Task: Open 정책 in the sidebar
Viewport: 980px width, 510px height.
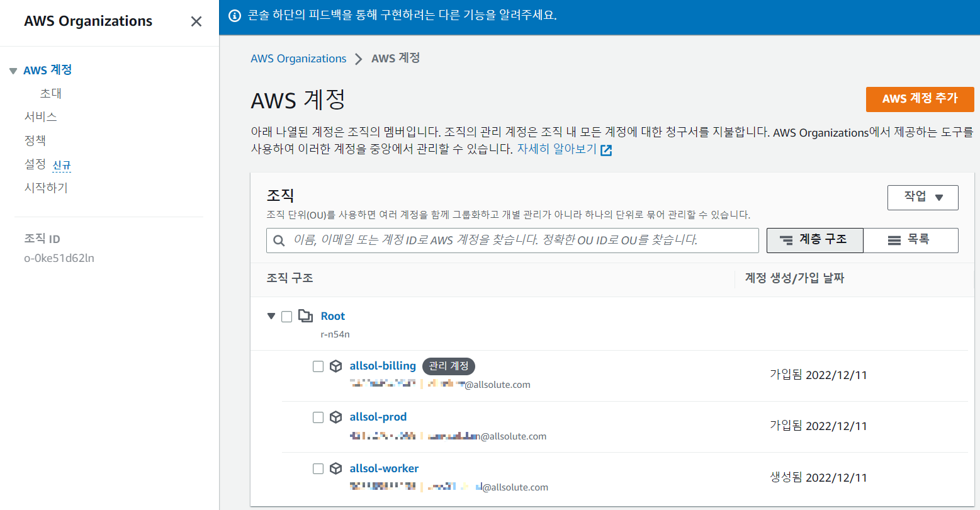Action: [x=35, y=140]
